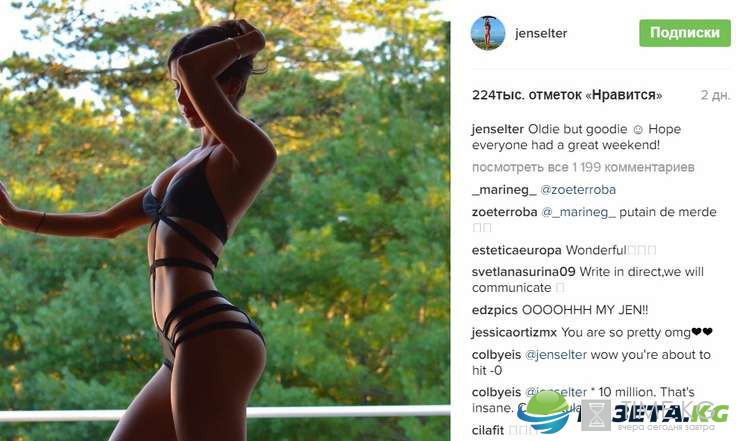736x441 pixels.
Task: Open jessicaortizmx commenter profile
Action: (514, 333)
